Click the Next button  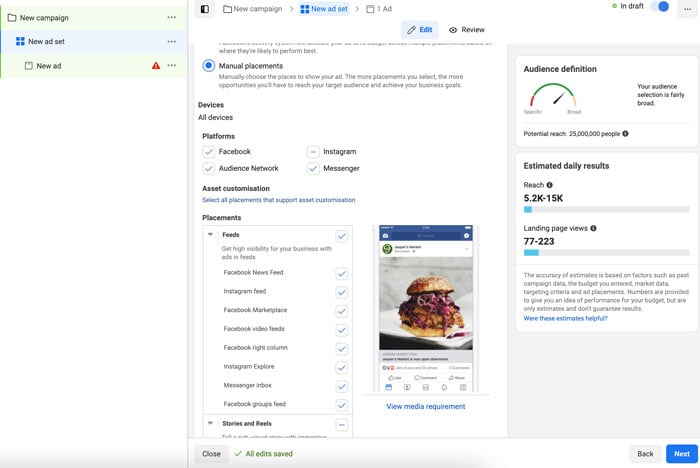682,454
